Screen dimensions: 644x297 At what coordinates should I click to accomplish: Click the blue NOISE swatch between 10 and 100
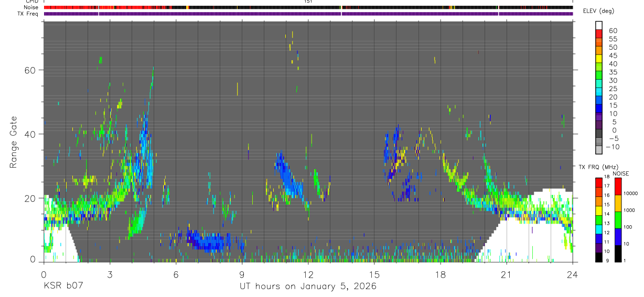pyautogui.click(x=618, y=236)
